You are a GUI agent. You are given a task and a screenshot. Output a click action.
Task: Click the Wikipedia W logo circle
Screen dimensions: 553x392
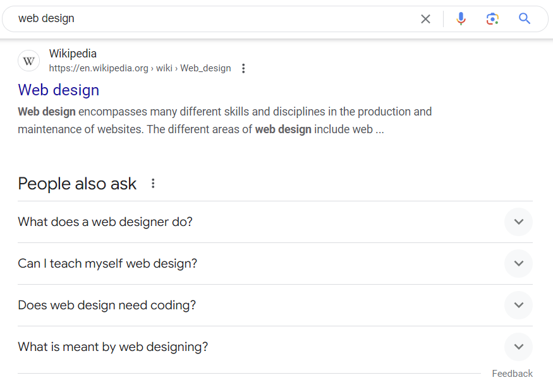click(28, 61)
